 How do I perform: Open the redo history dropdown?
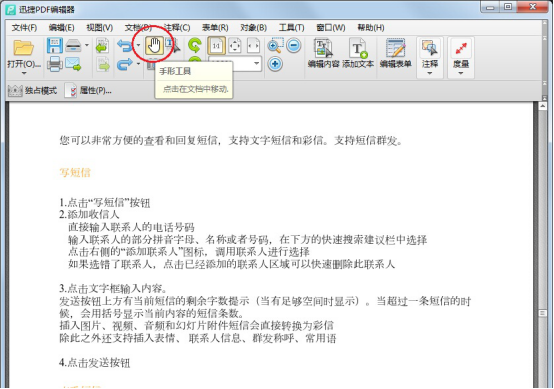[138, 64]
